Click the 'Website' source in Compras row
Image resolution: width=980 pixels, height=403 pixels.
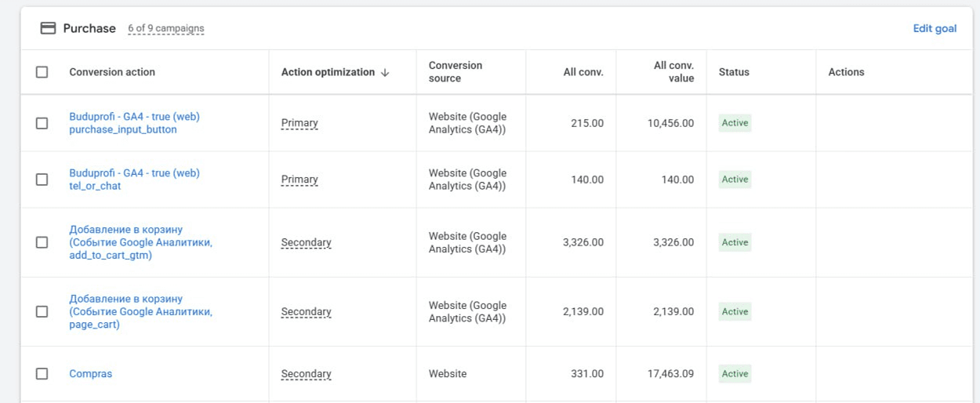(448, 374)
